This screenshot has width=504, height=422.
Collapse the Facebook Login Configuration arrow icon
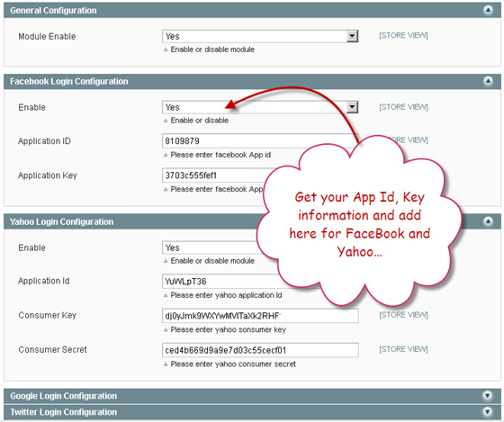(488, 81)
